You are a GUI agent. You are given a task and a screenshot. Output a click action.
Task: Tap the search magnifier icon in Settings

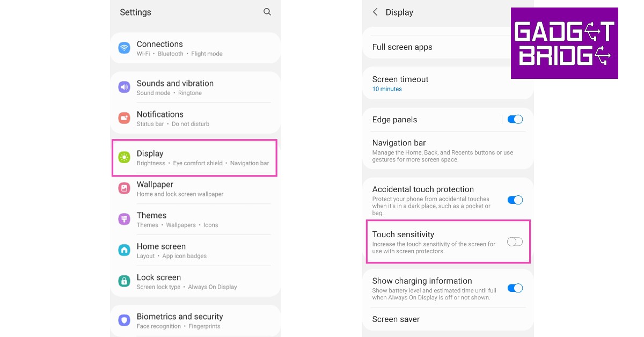[x=267, y=12]
